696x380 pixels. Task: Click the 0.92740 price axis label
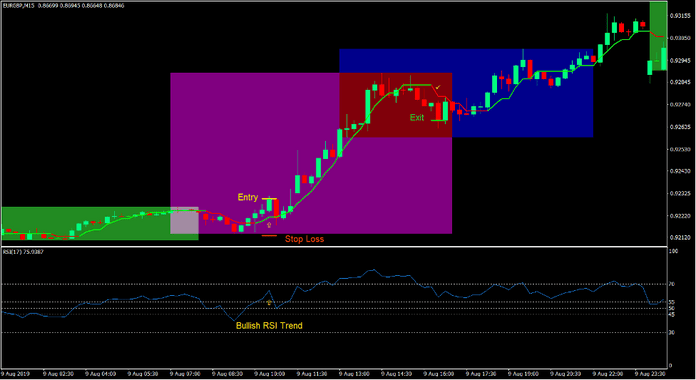[679, 105]
